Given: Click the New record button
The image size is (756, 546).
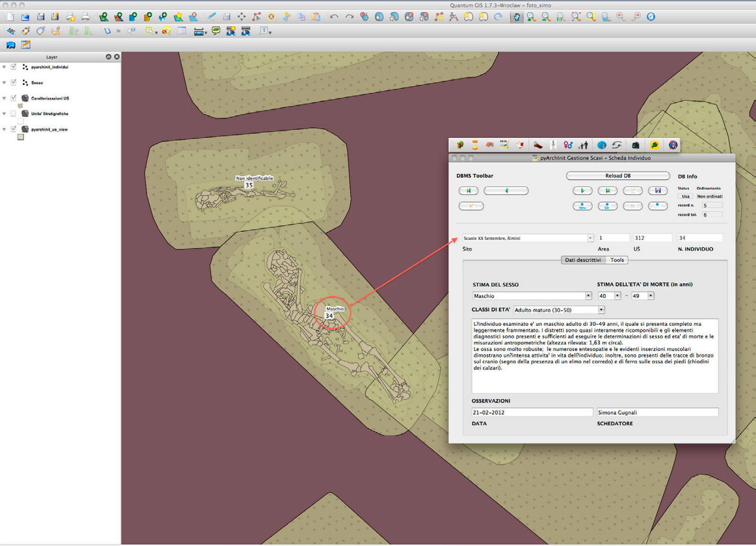Looking at the screenshot, I should pos(582,206).
